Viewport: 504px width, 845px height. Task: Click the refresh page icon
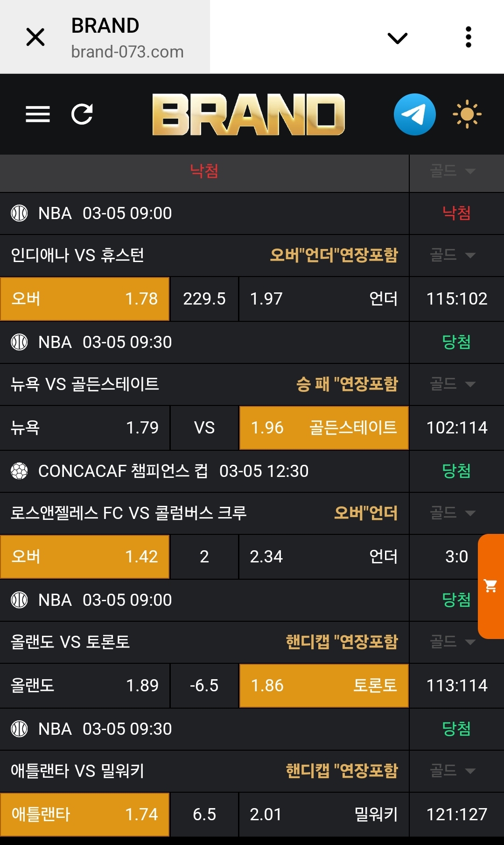point(82,114)
